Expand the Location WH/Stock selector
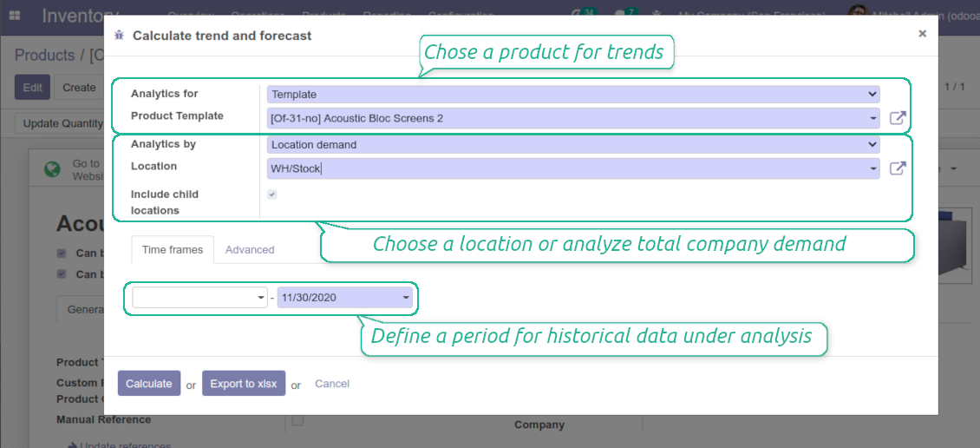 coord(573,168)
